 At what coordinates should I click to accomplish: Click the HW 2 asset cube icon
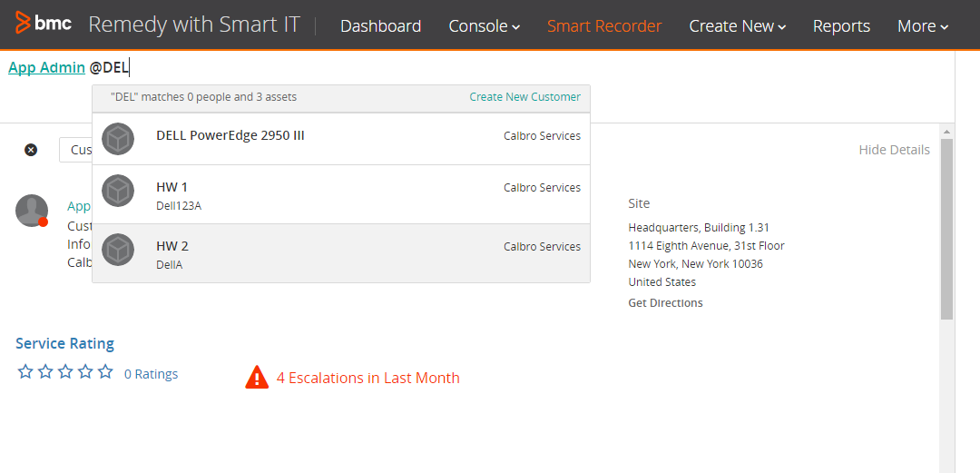tap(117, 250)
